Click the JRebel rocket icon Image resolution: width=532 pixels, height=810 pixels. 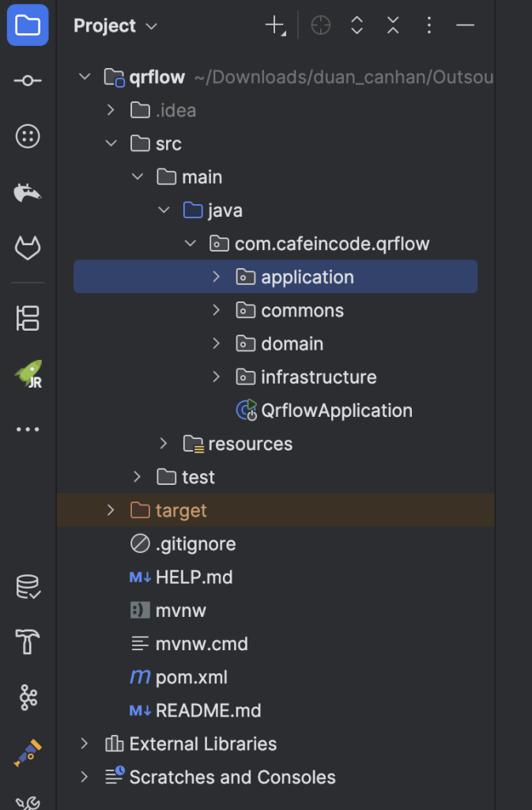(x=28, y=374)
